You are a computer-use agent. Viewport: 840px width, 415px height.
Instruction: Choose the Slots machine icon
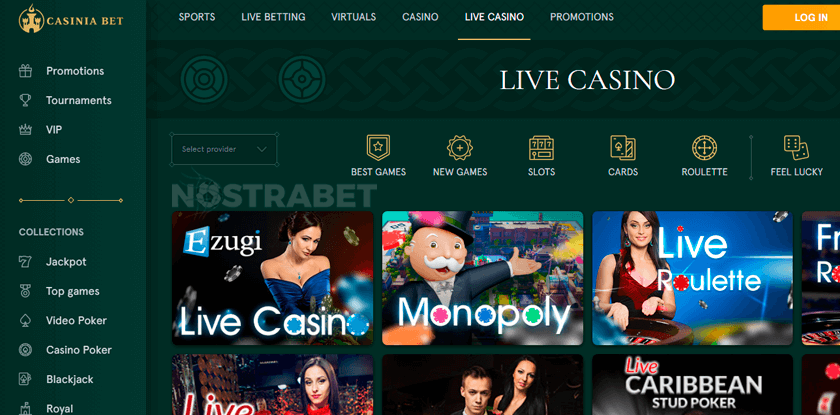tap(541, 147)
